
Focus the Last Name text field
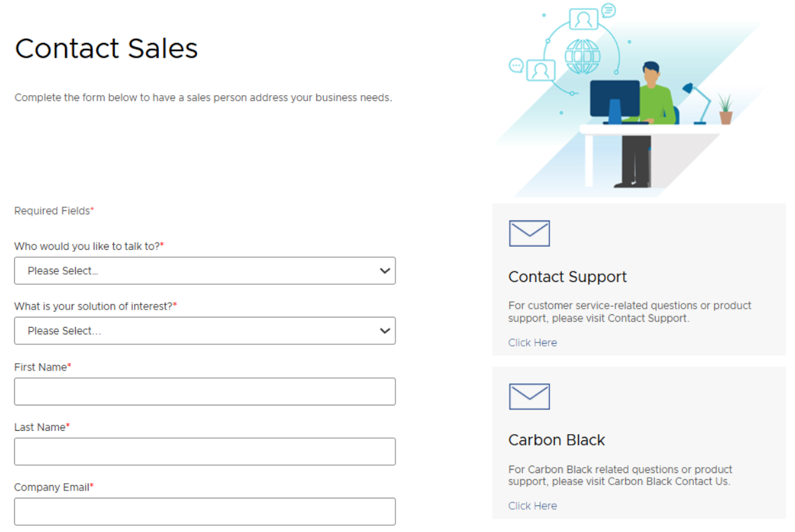(x=204, y=452)
